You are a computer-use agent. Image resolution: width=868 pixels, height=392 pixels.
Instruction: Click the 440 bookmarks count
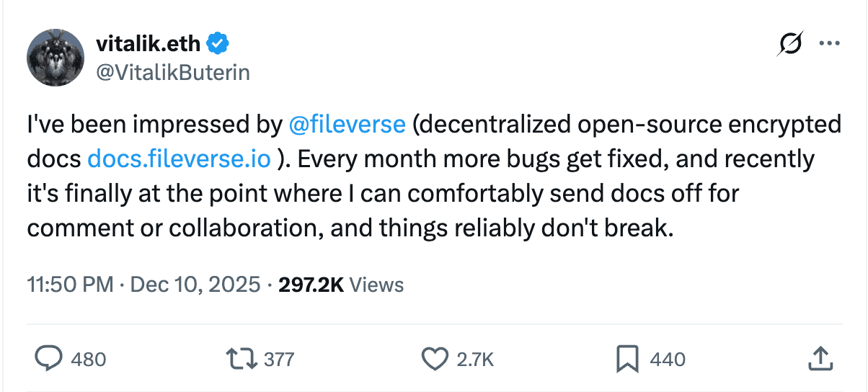[x=668, y=359]
